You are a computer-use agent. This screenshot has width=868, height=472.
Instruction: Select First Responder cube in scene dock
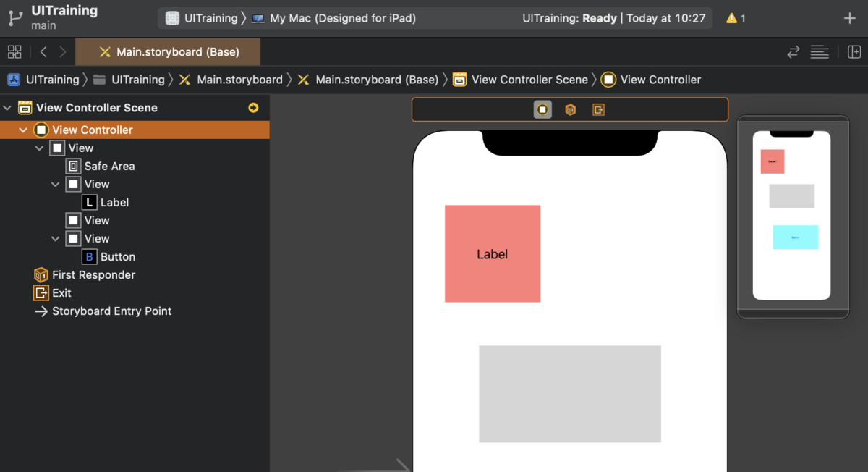click(x=571, y=109)
